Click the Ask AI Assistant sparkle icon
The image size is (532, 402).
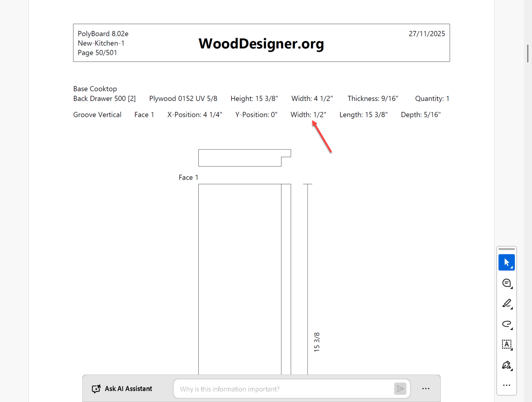pos(96,389)
